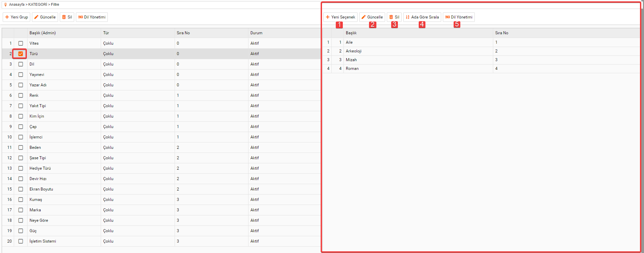Click the İşletim Sistemi group title

click(x=43, y=241)
